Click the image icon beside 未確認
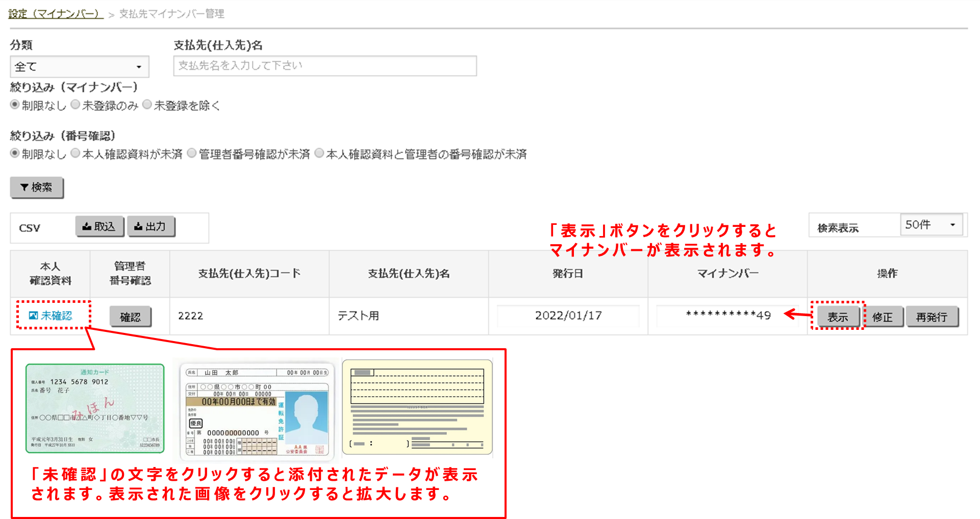 coord(34,316)
